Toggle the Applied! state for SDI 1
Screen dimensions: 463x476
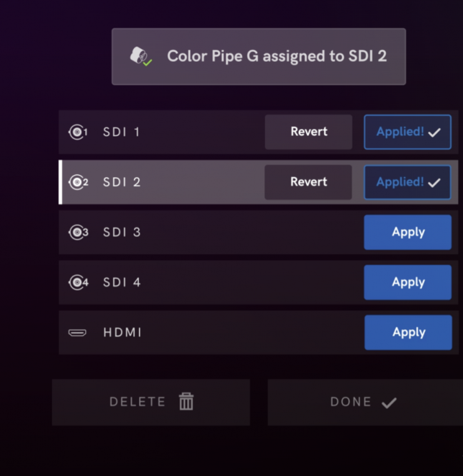407,132
